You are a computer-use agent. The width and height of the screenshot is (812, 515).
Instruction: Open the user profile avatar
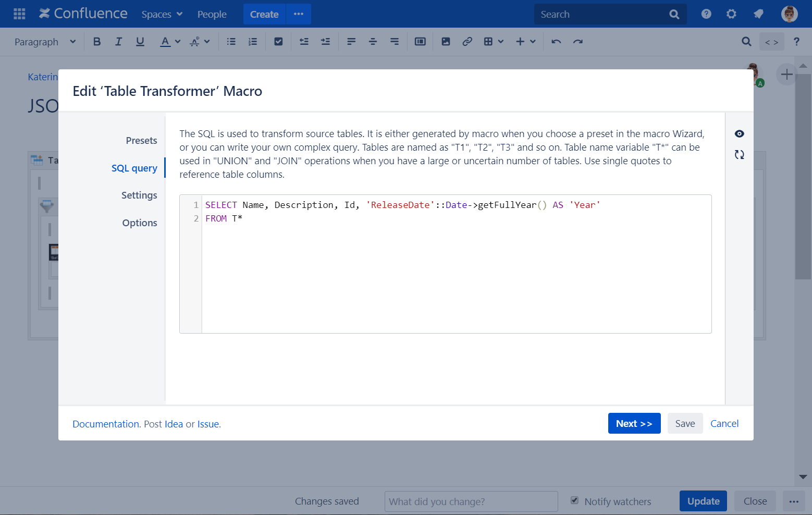pos(789,14)
